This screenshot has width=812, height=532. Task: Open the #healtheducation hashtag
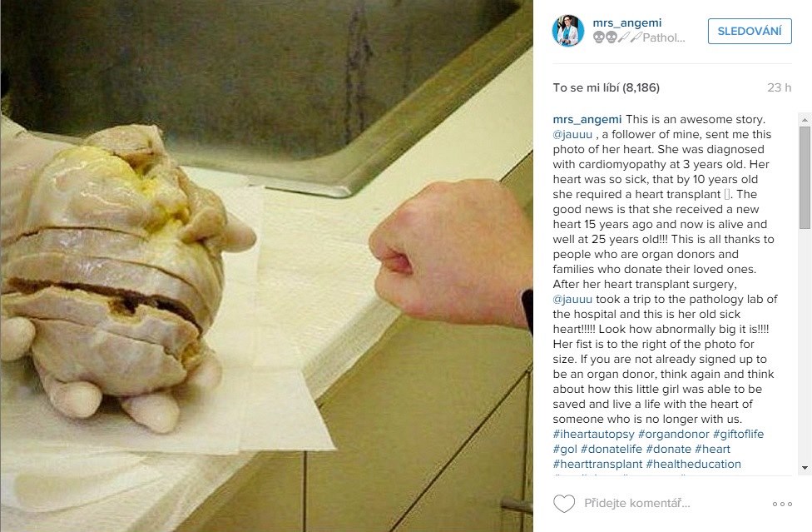point(693,464)
